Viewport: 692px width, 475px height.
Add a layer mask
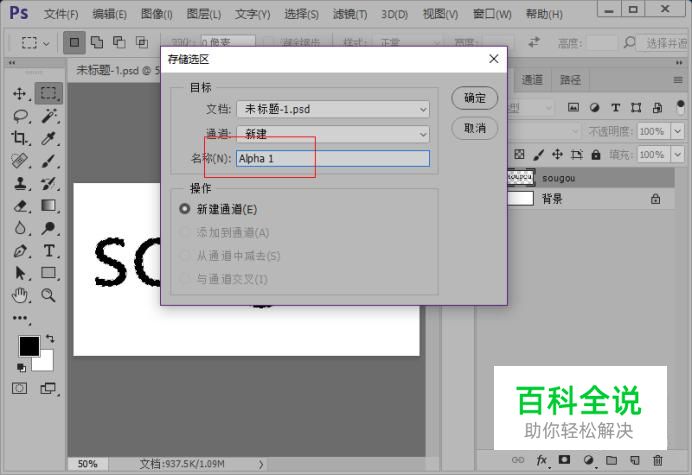pyautogui.click(x=564, y=460)
